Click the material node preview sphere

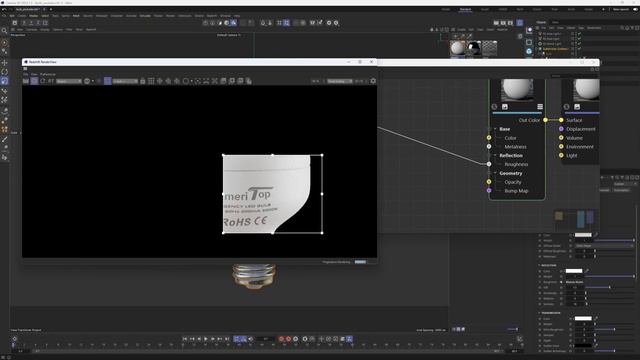(517, 89)
